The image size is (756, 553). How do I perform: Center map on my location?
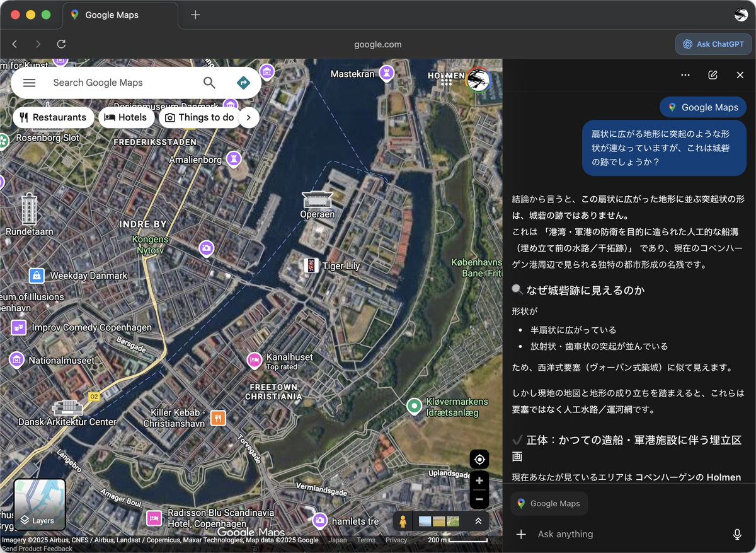tap(479, 459)
